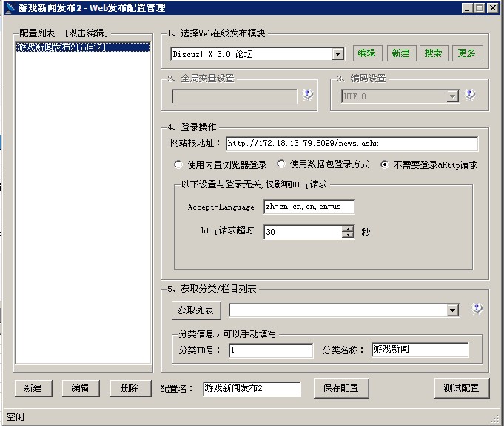This screenshot has width=504, height=426.
Task: Click the green 搜索 button
Action: click(434, 53)
